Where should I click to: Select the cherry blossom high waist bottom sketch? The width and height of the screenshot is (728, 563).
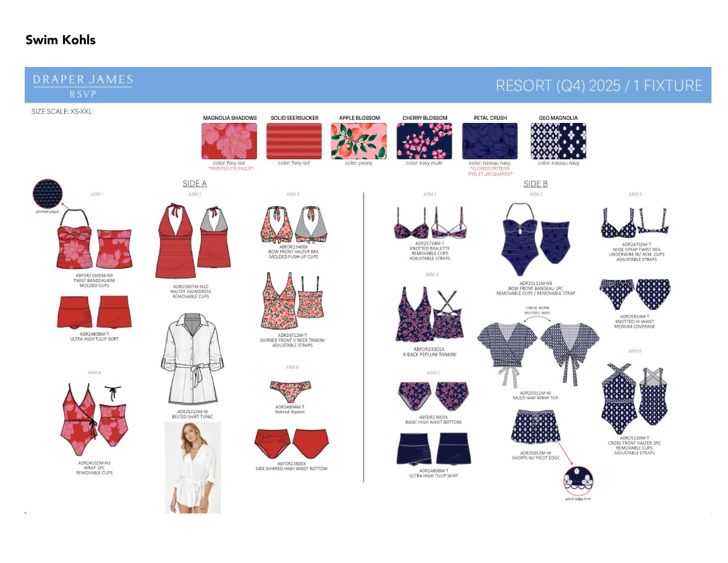point(433,396)
